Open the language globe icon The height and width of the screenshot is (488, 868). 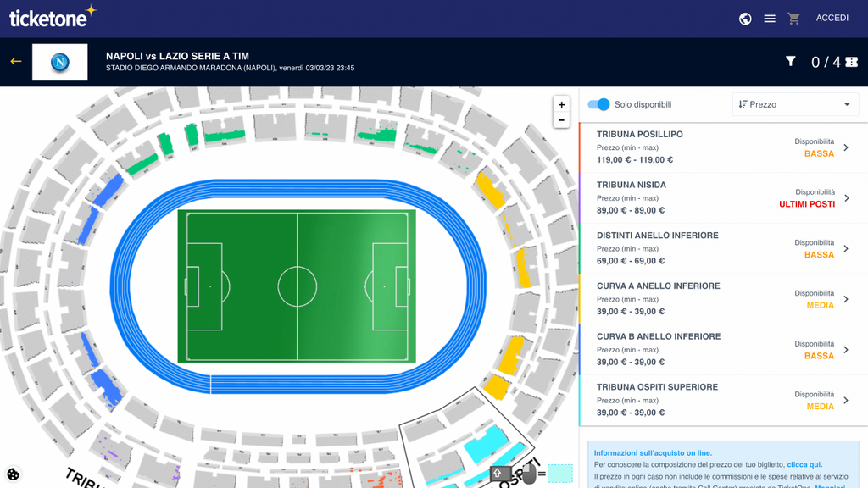(x=745, y=19)
